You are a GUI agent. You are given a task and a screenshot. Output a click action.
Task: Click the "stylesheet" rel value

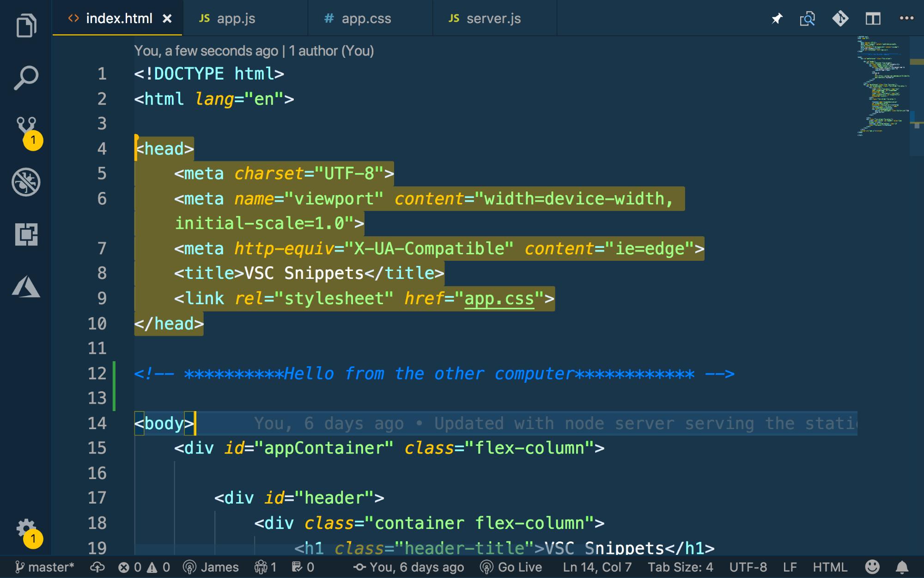[x=334, y=299]
